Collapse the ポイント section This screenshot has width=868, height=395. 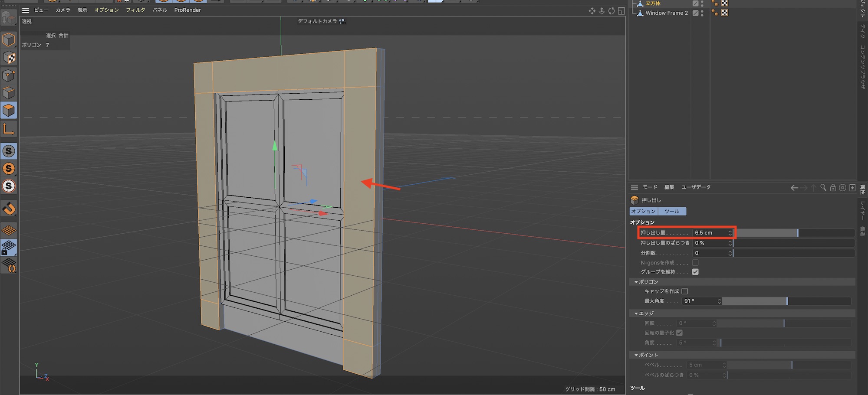(636, 355)
